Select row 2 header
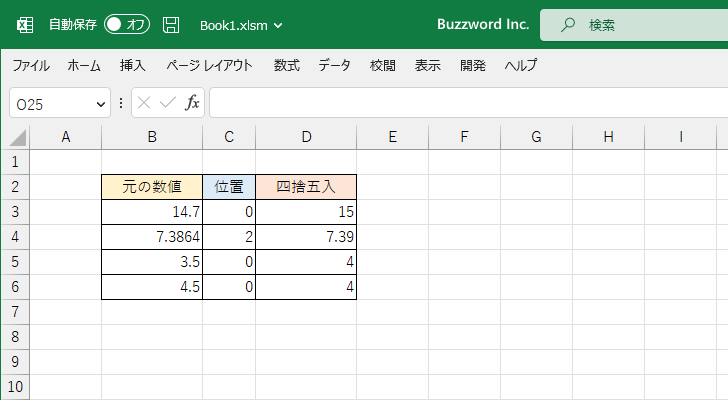The width and height of the screenshot is (728, 400). click(15, 187)
